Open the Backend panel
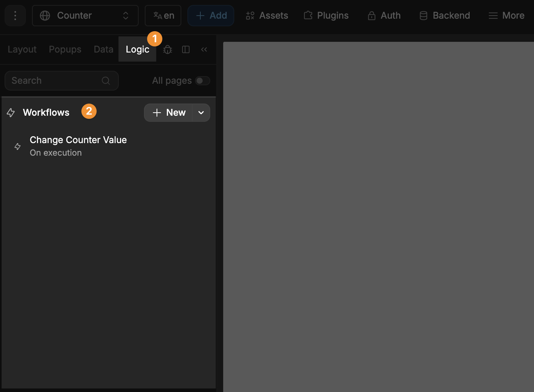 click(x=444, y=15)
